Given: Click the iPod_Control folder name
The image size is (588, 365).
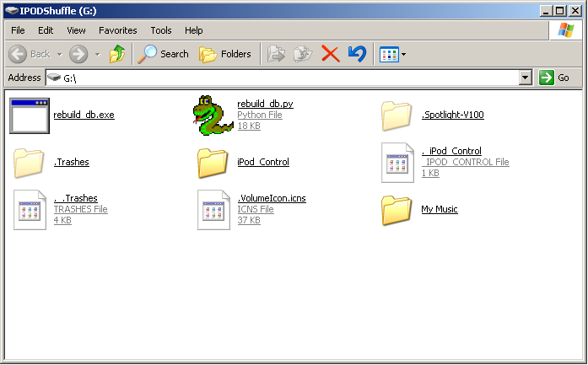Looking at the screenshot, I should (263, 162).
